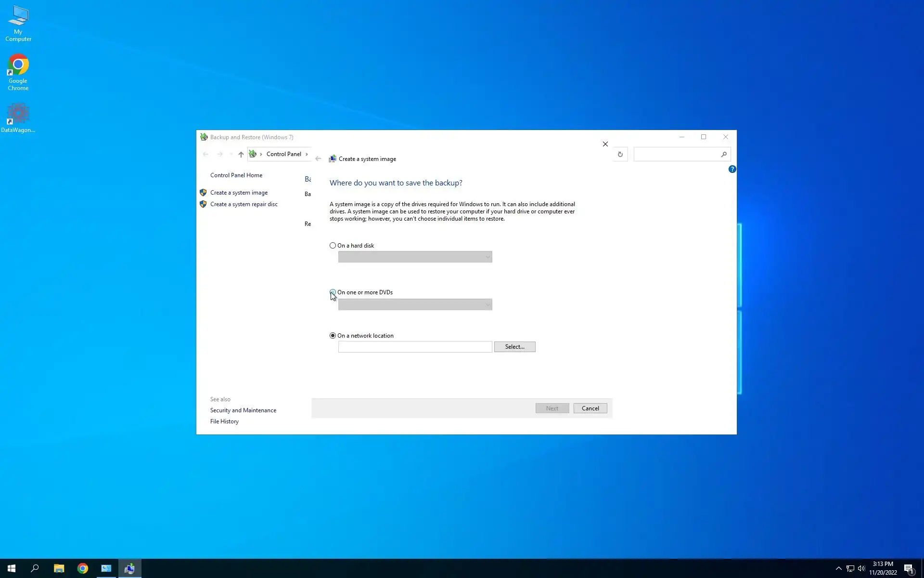The width and height of the screenshot is (924, 578).
Task: Select the On a hard disk option
Action: click(x=333, y=246)
